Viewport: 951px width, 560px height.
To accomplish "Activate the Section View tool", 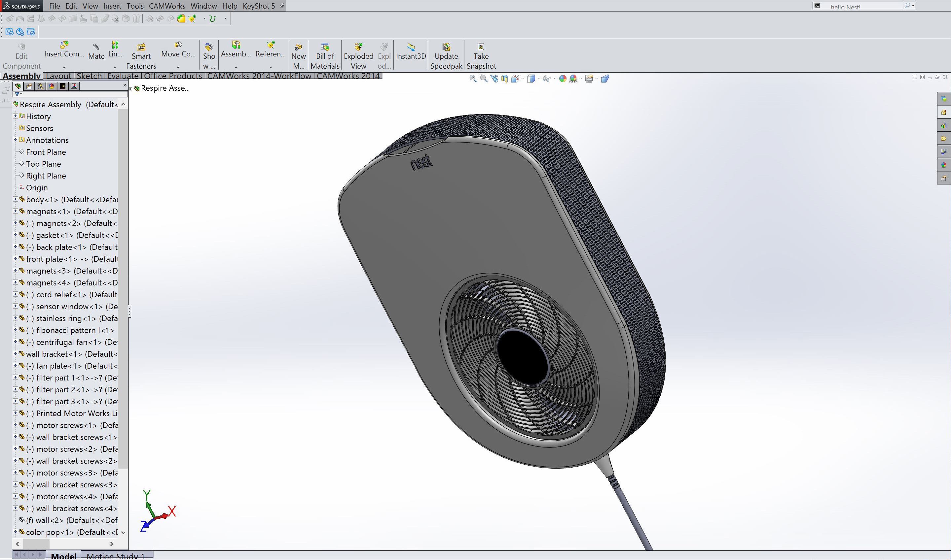I will tap(505, 78).
